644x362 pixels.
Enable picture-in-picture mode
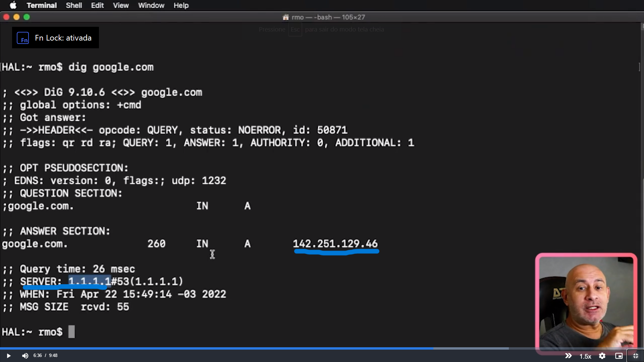coord(619,356)
